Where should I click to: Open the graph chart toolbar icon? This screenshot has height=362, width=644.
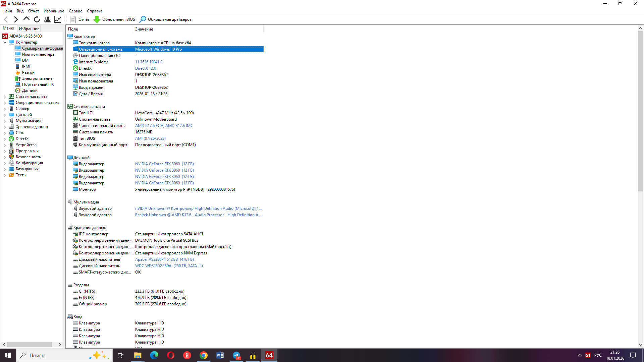pos(58,19)
